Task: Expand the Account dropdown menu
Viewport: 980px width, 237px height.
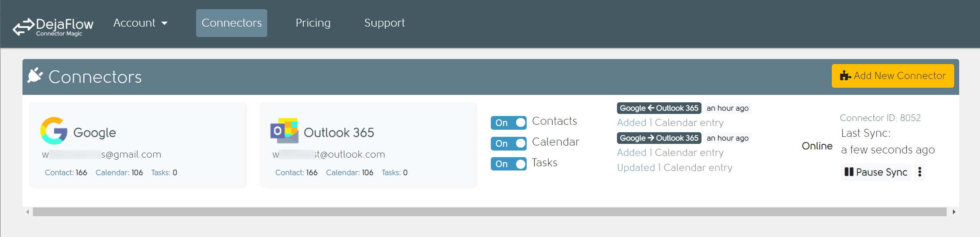Action: 140,23
